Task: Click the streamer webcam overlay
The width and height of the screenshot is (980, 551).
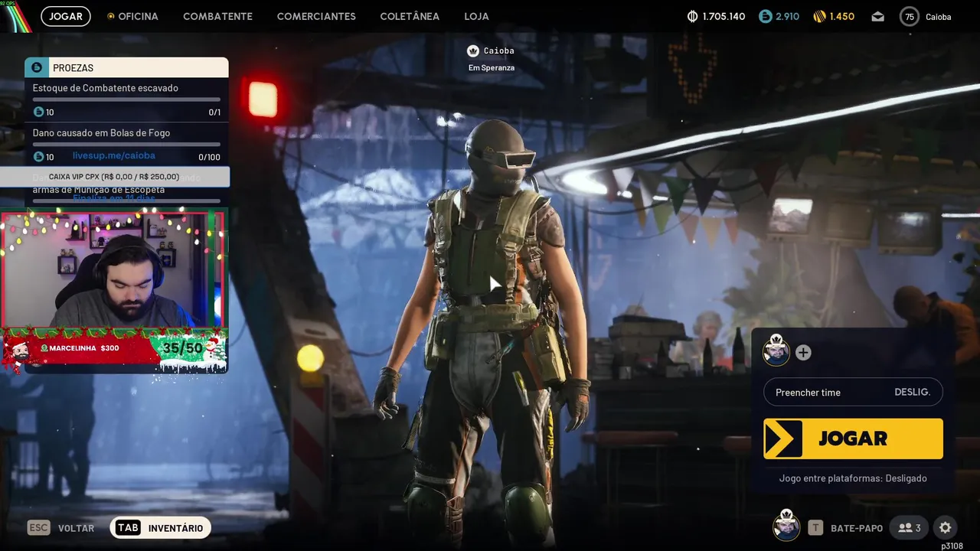Action: [x=113, y=269]
